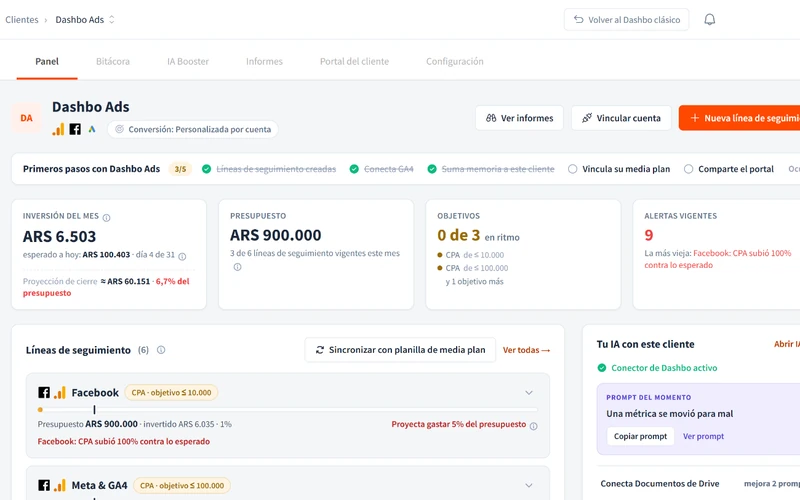This screenshot has width=800, height=500.
Task: Expand the Facebook tracking line chevron
Action: 529,392
